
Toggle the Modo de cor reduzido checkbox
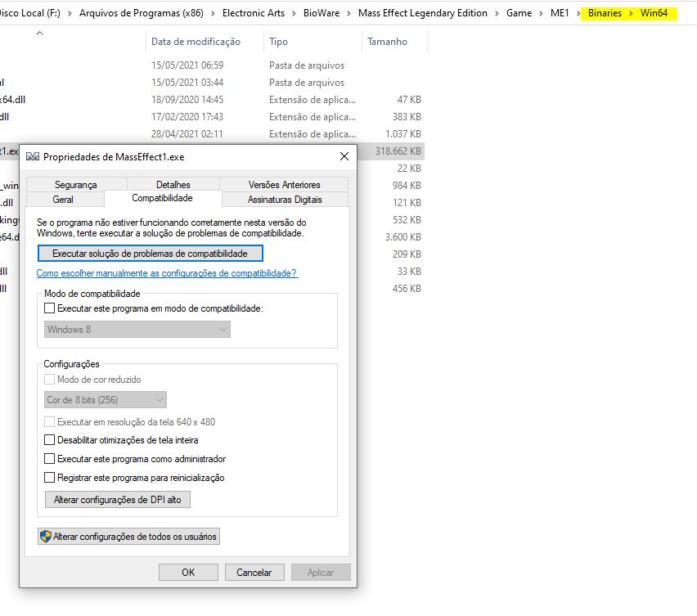click(x=49, y=379)
